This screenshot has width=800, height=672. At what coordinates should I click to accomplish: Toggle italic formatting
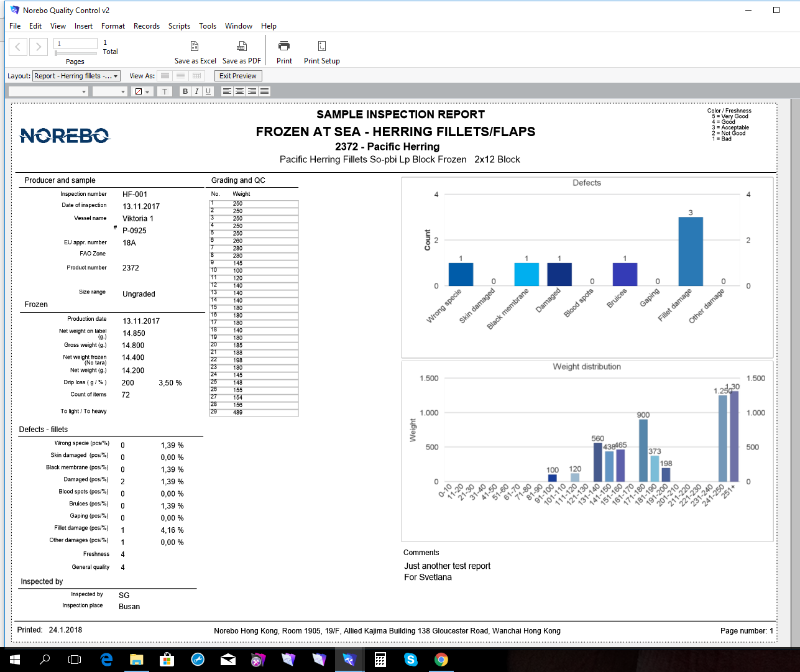(196, 91)
